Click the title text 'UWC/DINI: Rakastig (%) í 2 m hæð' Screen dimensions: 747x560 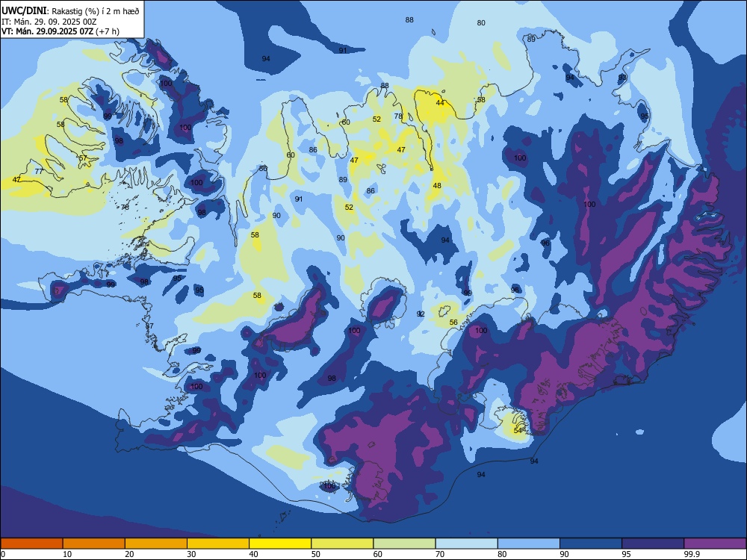point(70,11)
